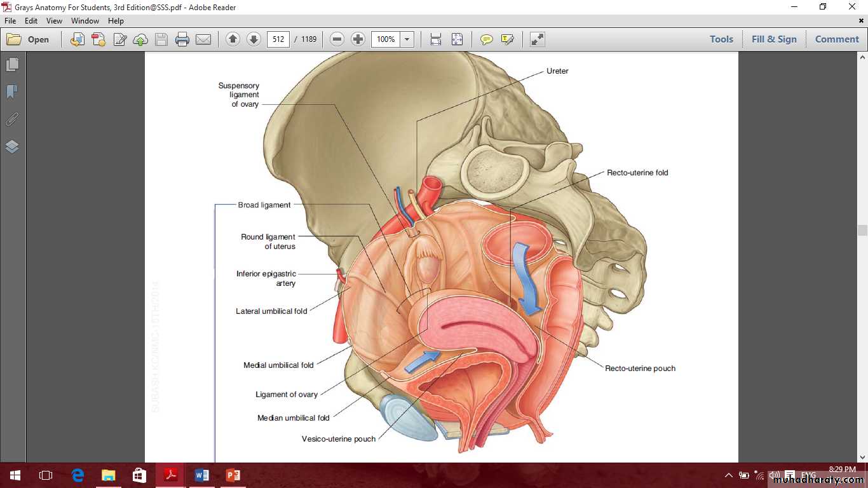Click the page number field showing 512
The height and width of the screenshot is (488, 868).
pyautogui.click(x=278, y=39)
